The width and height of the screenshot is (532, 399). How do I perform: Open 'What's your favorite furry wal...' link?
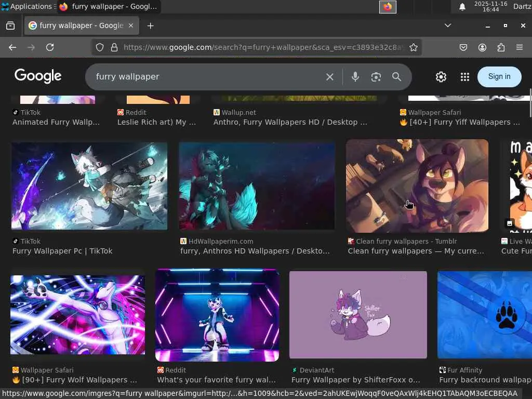click(x=217, y=380)
